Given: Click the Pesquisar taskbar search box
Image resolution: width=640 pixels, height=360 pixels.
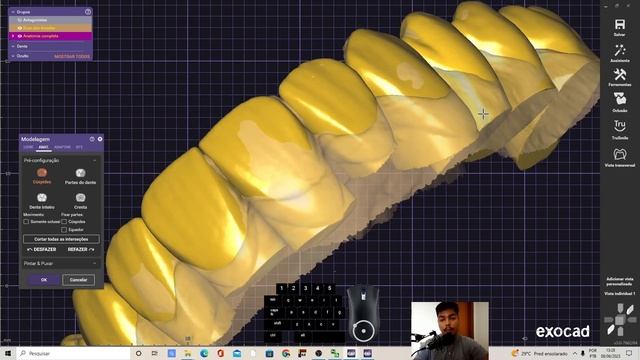Looking at the screenshot, I should (73, 353).
